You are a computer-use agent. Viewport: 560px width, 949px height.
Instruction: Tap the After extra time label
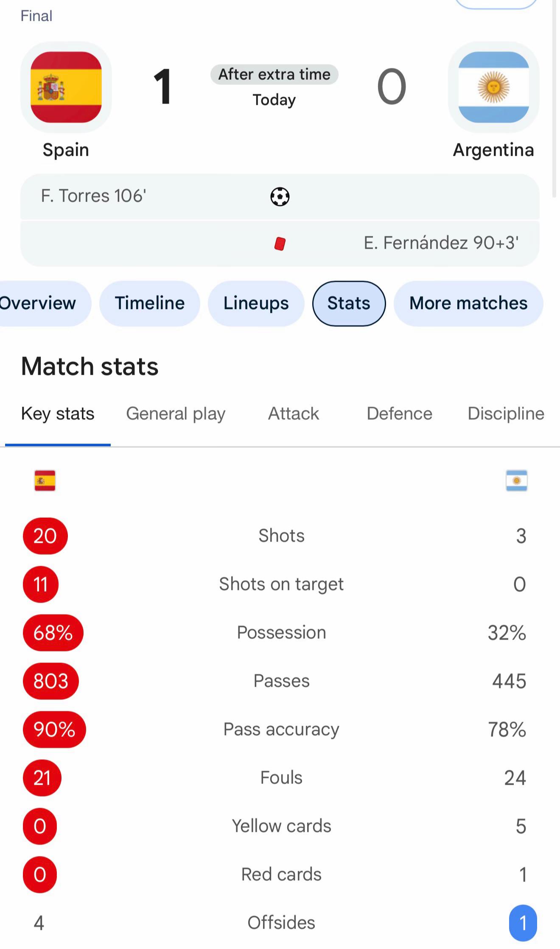coord(274,75)
